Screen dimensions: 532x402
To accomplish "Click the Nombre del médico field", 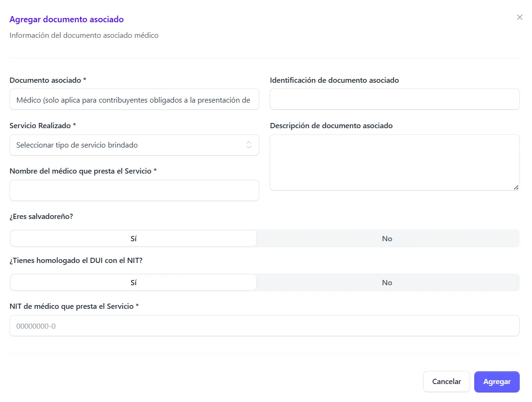I will coord(134,190).
